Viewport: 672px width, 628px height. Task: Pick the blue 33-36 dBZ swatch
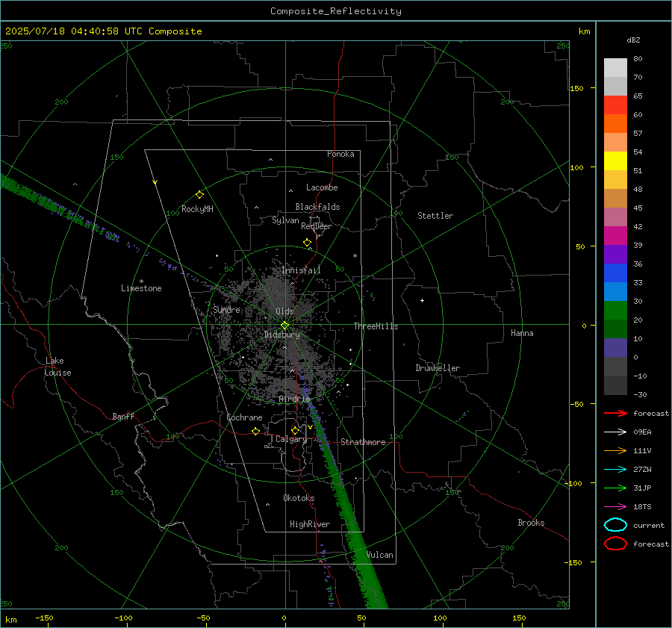pos(615,273)
